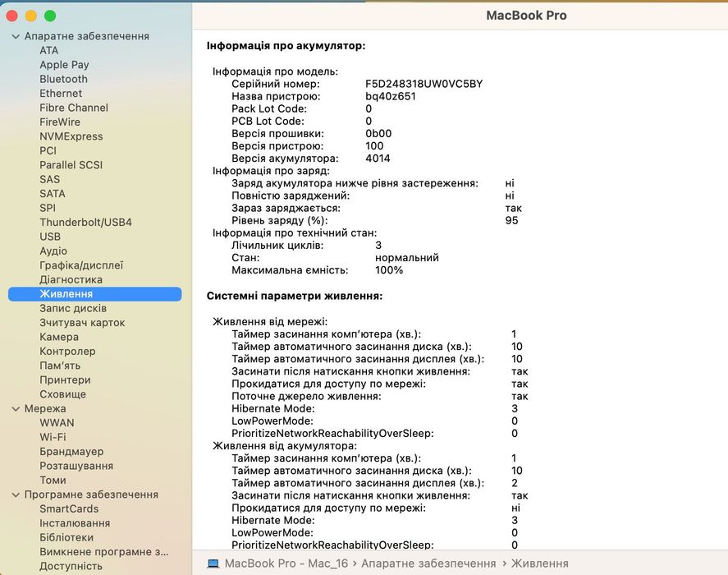Click Живлення in the path bar
The width and height of the screenshot is (728, 575).
[x=539, y=563]
